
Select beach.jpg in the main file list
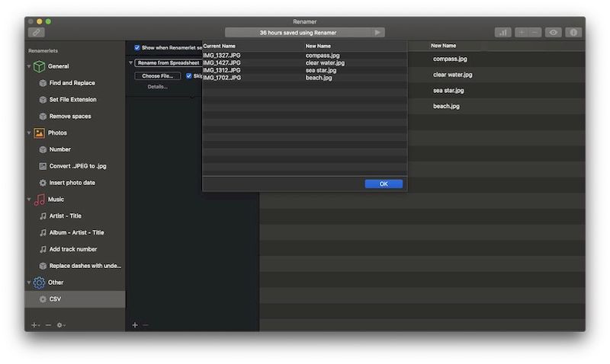(x=446, y=106)
